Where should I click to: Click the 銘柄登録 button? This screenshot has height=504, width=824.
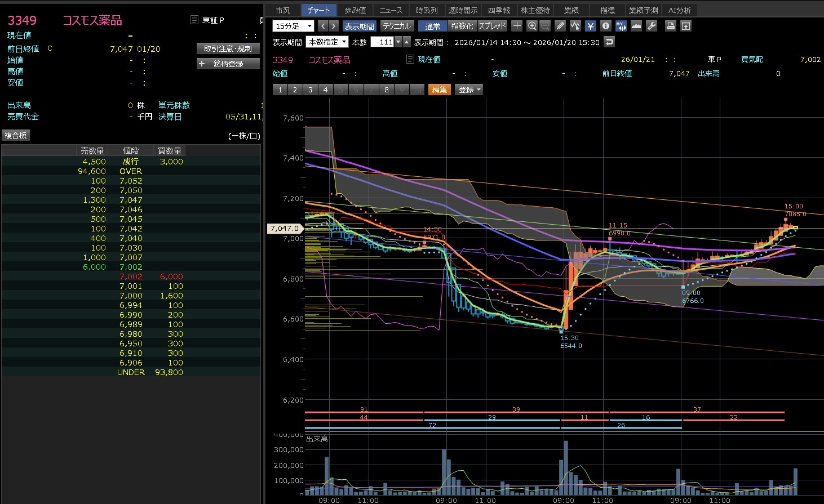pyautogui.click(x=228, y=64)
